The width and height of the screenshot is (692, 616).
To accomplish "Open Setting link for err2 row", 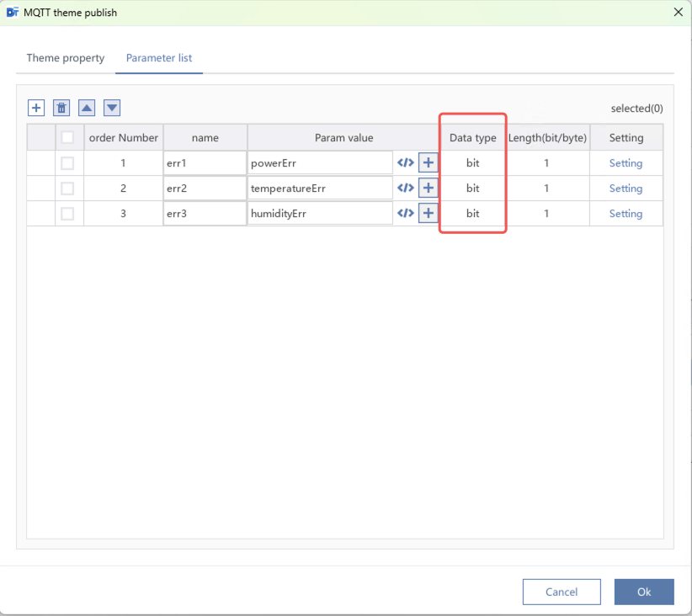I will [x=625, y=189].
